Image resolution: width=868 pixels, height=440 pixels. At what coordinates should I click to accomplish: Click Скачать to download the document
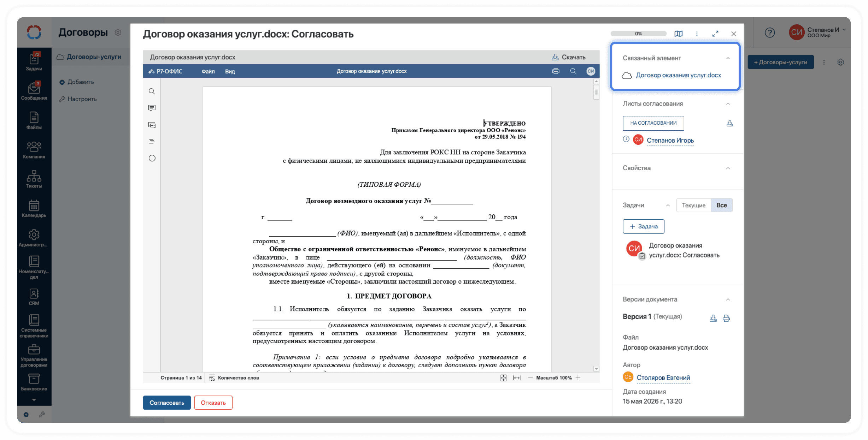click(x=569, y=57)
